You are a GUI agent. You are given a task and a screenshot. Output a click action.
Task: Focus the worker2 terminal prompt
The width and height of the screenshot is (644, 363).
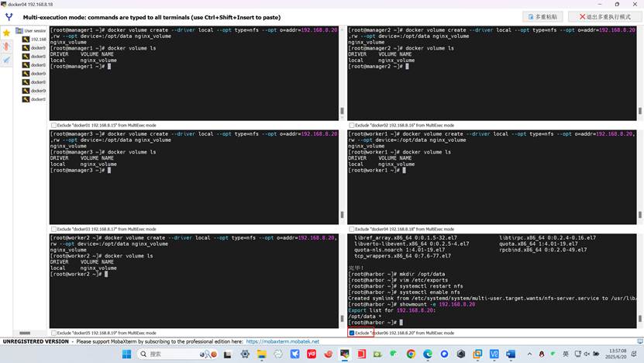(79, 275)
